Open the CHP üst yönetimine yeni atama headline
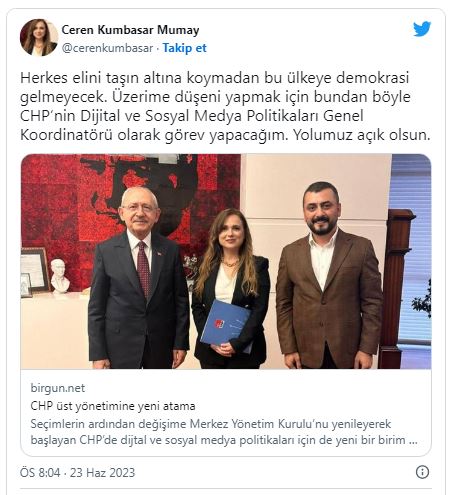The image size is (454, 495). click(113, 406)
